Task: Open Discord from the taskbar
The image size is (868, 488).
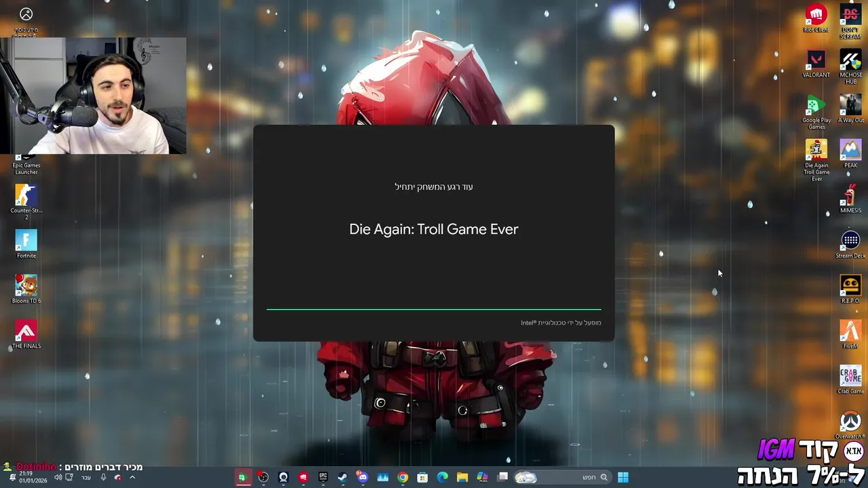Action: pyautogui.click(x=363, y=477)
